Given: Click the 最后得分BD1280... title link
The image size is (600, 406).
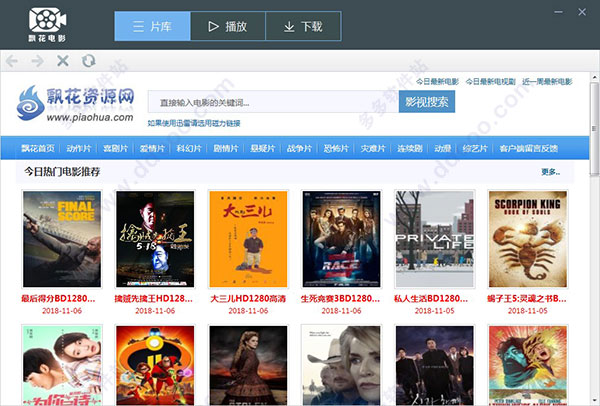Looking at the screenshot, I should 58,298.
